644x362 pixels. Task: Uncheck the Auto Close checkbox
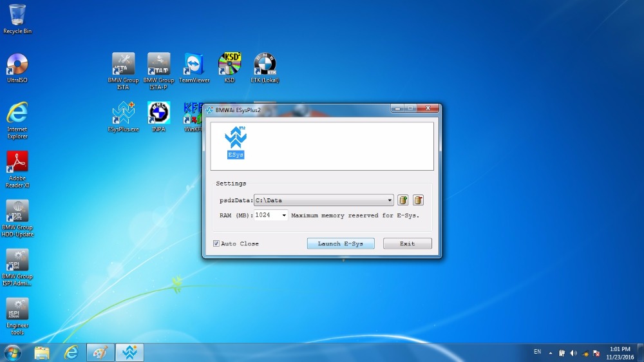pos(216,243)
